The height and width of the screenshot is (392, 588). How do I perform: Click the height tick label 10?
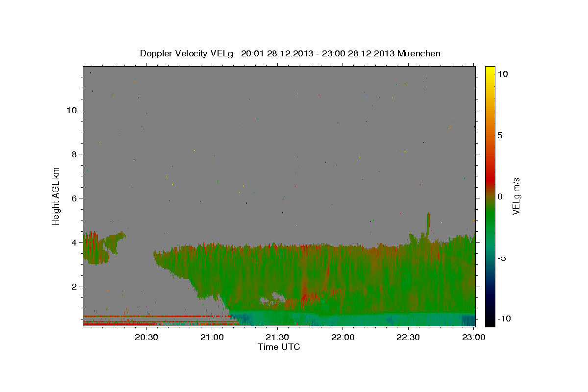click(72, 110)
